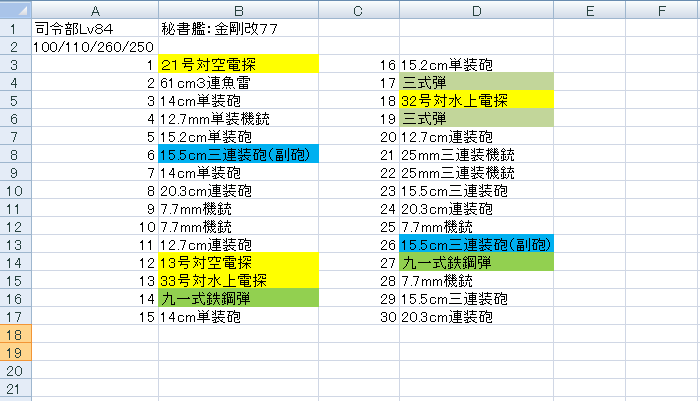This screenshot has height=401, width=700.
Task: Select blue 15.5cm三連装砲(副砲) numbered 6
Action: click(x=238, y=154)
